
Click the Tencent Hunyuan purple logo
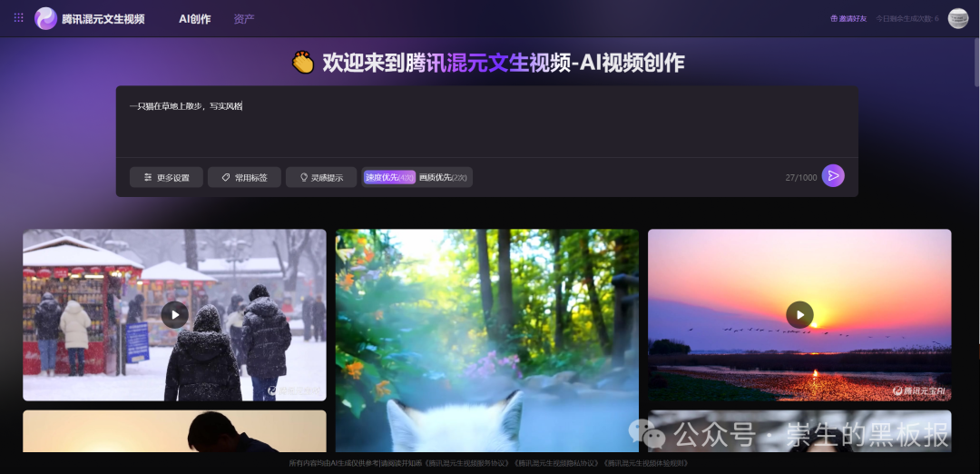coord(45,18)
